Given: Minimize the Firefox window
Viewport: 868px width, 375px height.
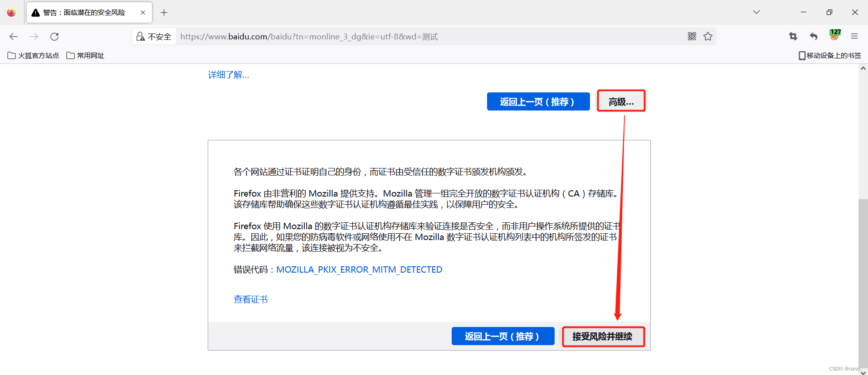Looking at the screenshot, I should click(x=804, y=12).
